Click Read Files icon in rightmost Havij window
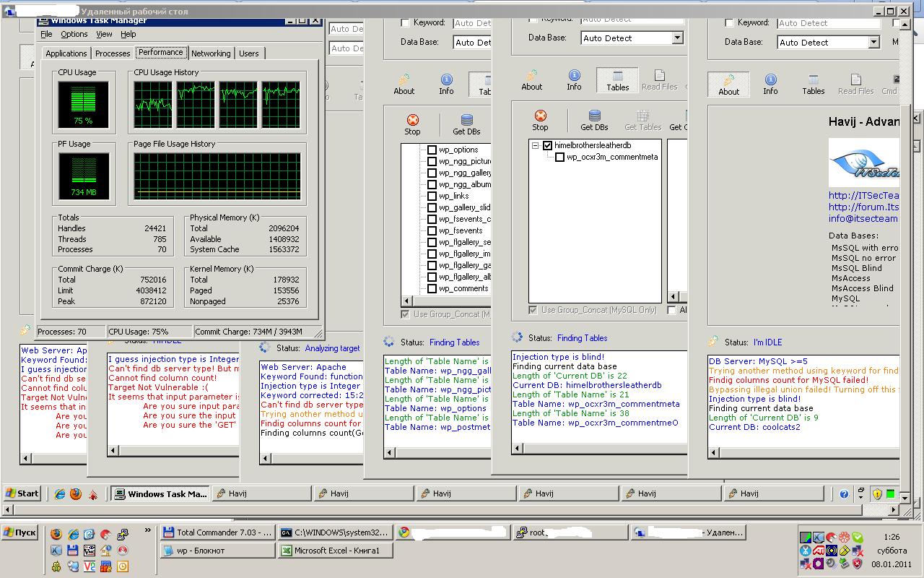 point(855,83)
